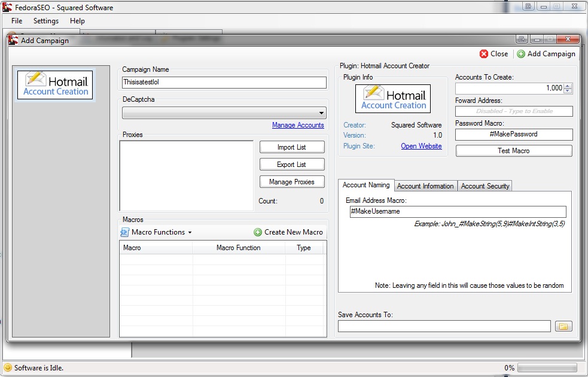This screenshot has height=377, width=588.
Task: Open the Manage Accounts link
Action: (298, 125)
